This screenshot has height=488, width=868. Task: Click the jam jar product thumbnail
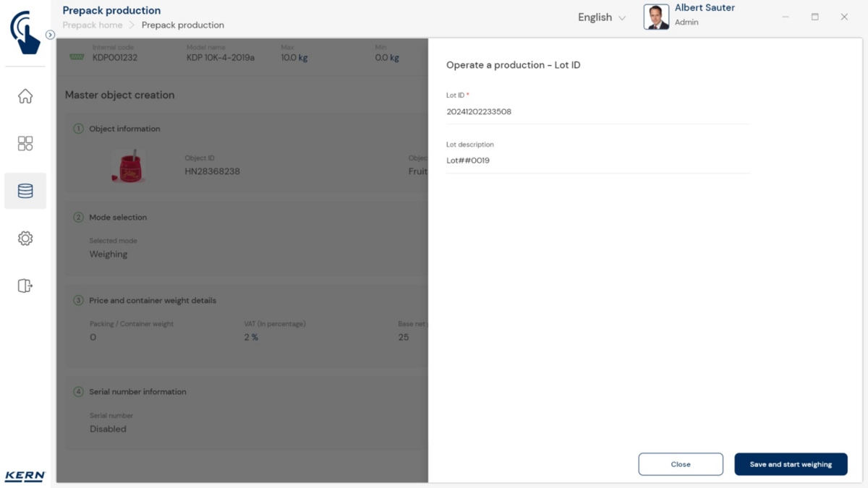click(x=128, y=166)
